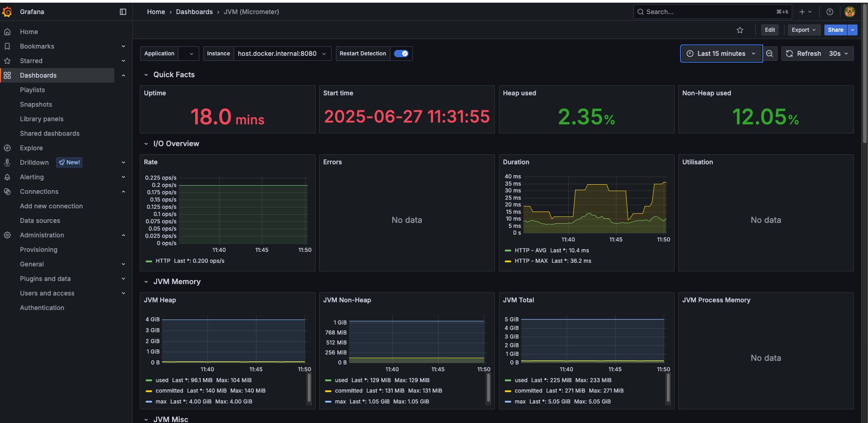868x423 pixels.
Task: Click the Starred star icon in sidebar
Action: click(7, 61)
